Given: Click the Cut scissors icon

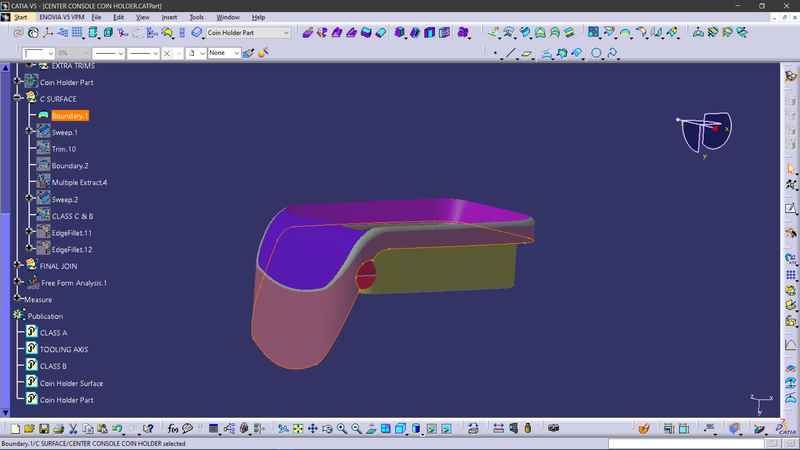Looking at the screenshot, I should (73, 429).
